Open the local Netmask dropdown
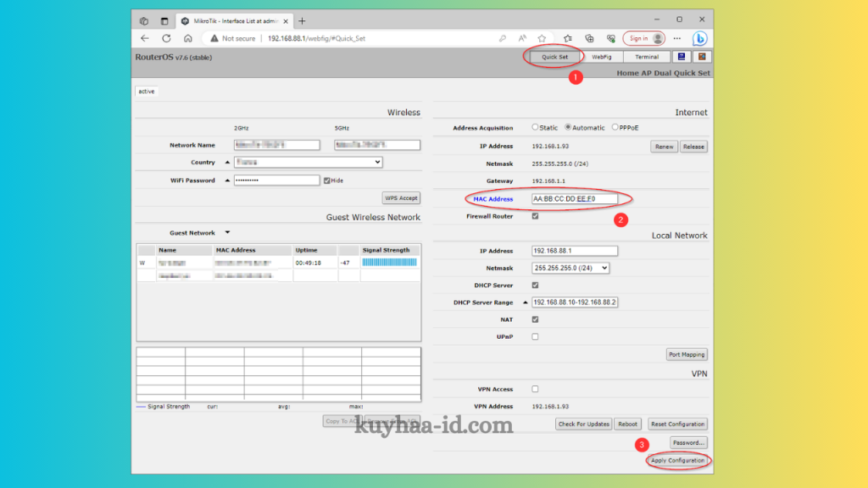 (570, 268)
